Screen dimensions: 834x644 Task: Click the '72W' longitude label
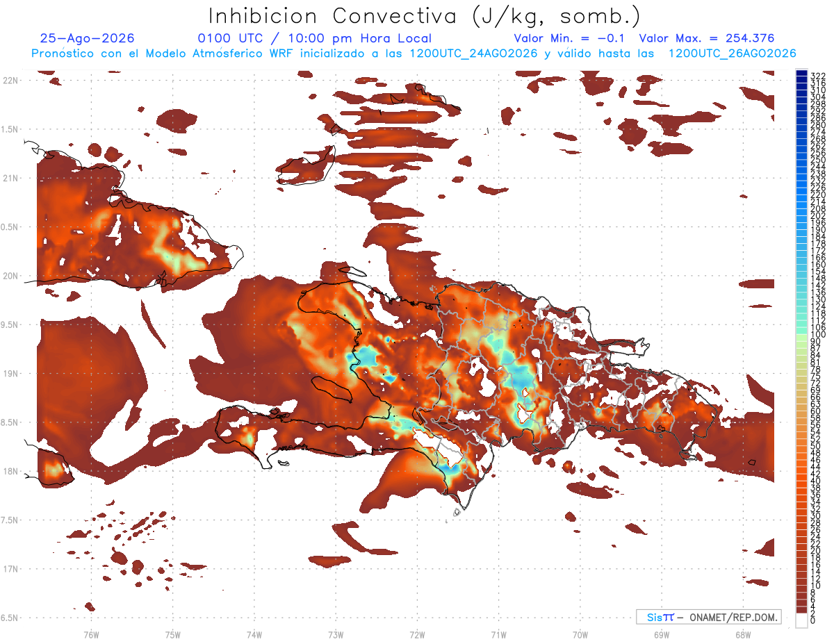418,634
